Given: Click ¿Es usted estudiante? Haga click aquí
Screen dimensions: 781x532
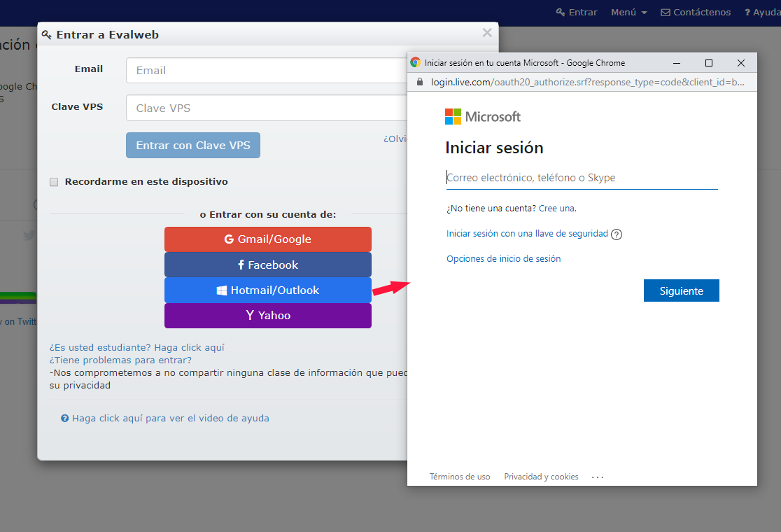Looking at the screenshot, I should tap(137, 348).
